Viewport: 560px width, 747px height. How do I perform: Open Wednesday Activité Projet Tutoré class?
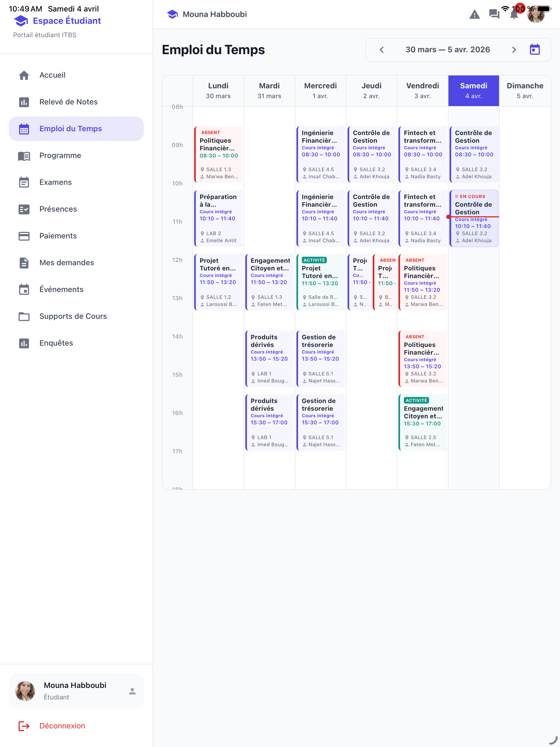pyautogui.click(x=320, y=282)
